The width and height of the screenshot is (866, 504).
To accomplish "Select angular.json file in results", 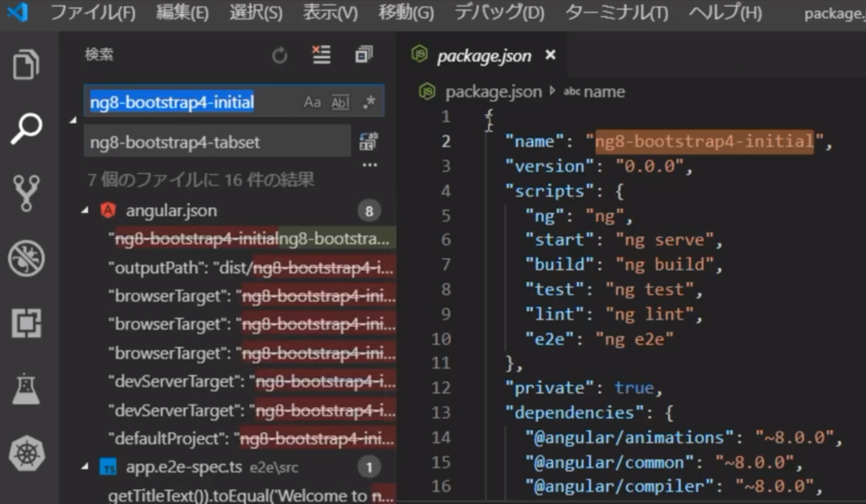I will click(171, 210).
